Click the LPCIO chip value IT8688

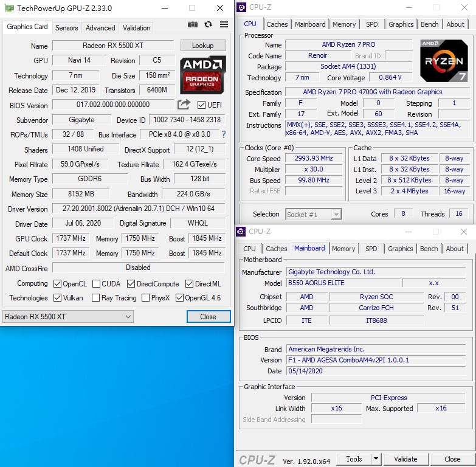(376, 320)
